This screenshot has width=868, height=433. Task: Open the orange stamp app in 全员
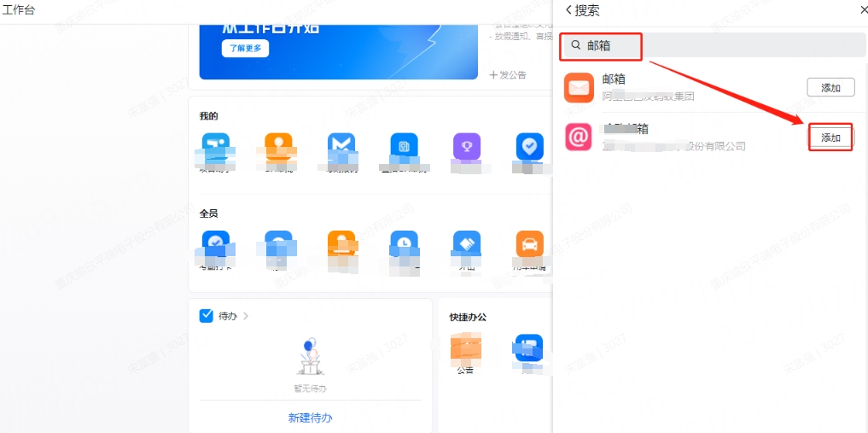(x=341, y=244)
